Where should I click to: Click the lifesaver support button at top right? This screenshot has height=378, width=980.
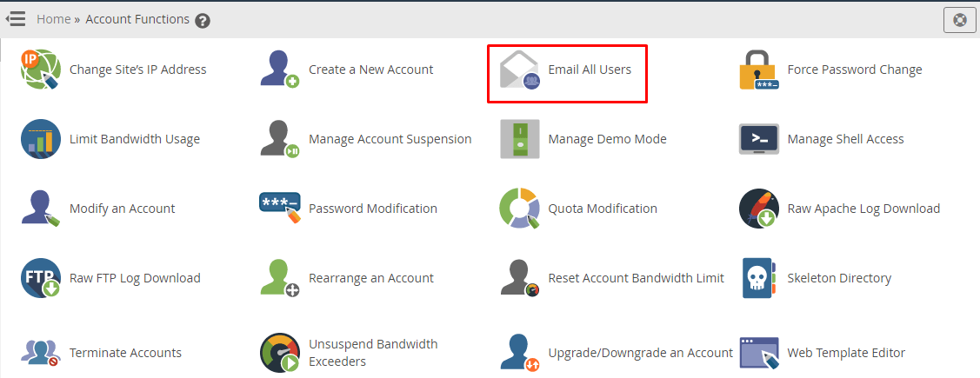960,19
